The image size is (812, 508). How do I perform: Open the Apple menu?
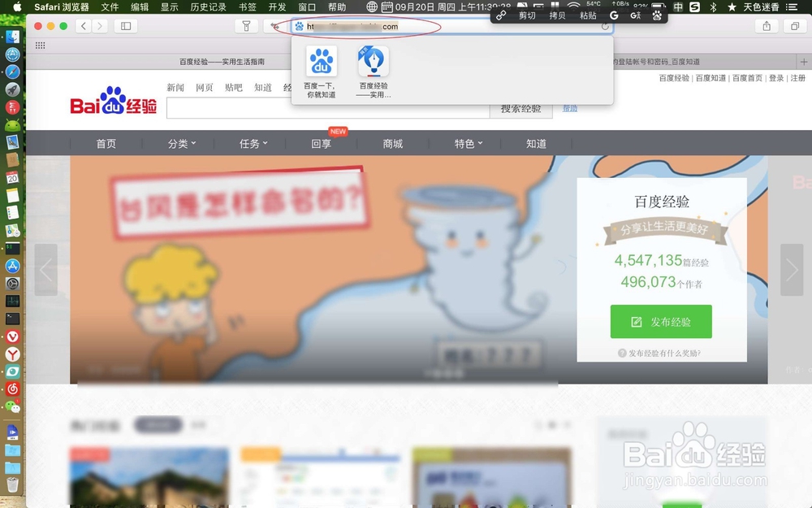click(17, 7)
